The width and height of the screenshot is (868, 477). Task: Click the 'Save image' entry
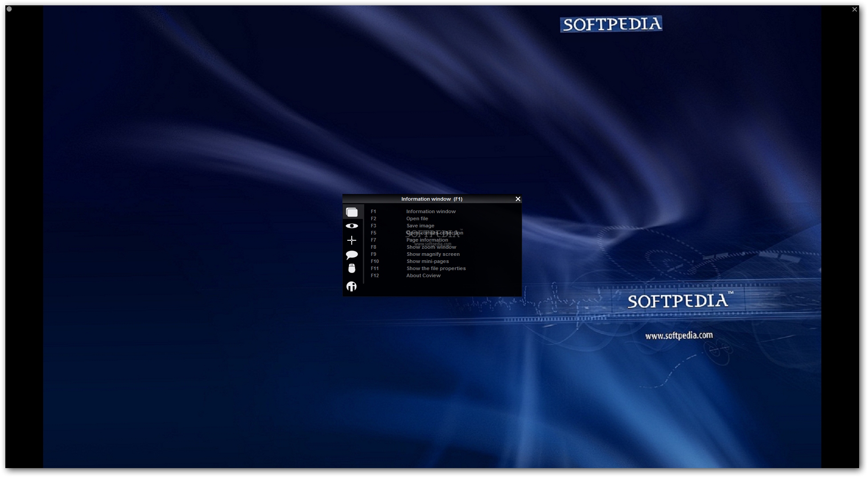pos(420,226)
